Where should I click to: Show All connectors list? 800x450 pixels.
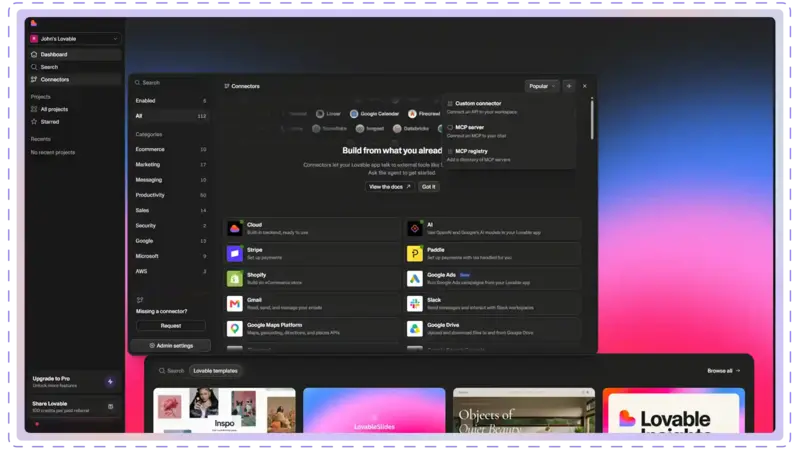click(170, 116)
